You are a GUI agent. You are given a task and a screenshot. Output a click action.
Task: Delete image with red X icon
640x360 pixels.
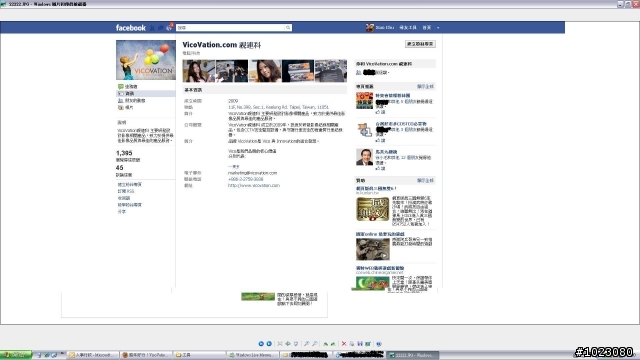(344, 344)
